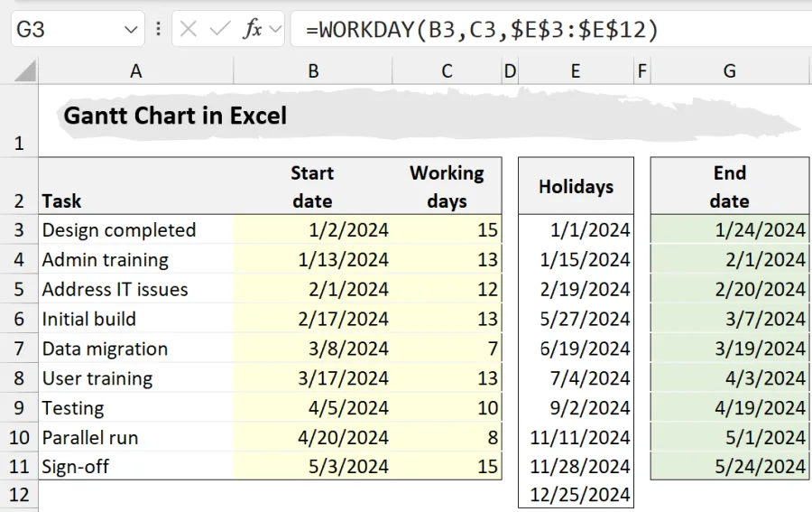812x512 pixels.
Task: Open the Name Box dropdown arrow
Action: [x=131, y=30]
